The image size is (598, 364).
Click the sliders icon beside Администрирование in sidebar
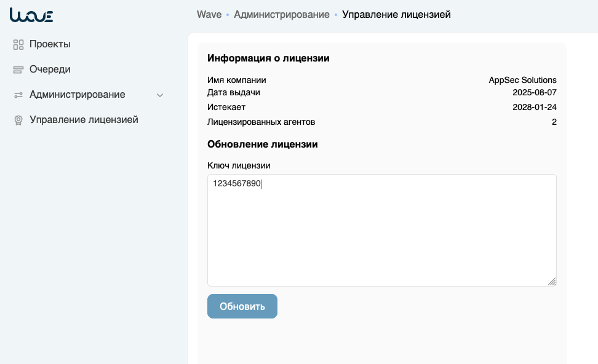coord(18,95)
